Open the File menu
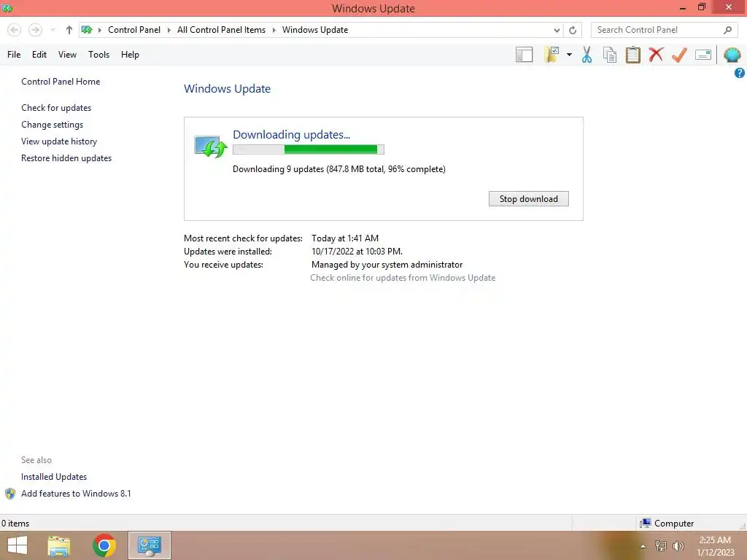 click(14, 55)
